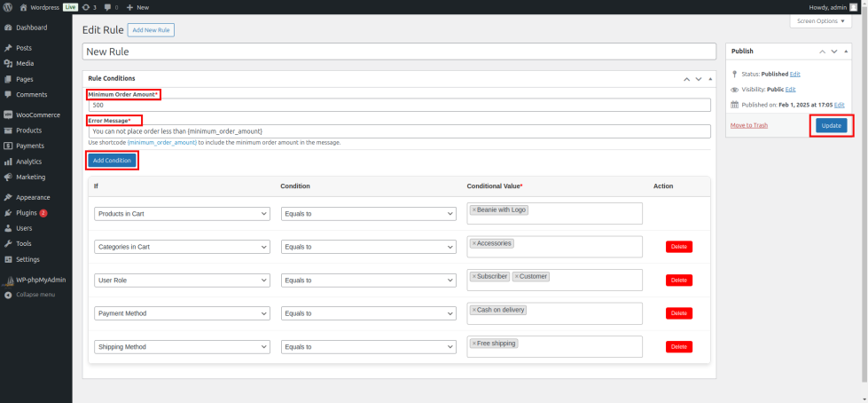Remove the Free shipping tag
This screenshot has width=868, height=403.
[x=474, y=344]
